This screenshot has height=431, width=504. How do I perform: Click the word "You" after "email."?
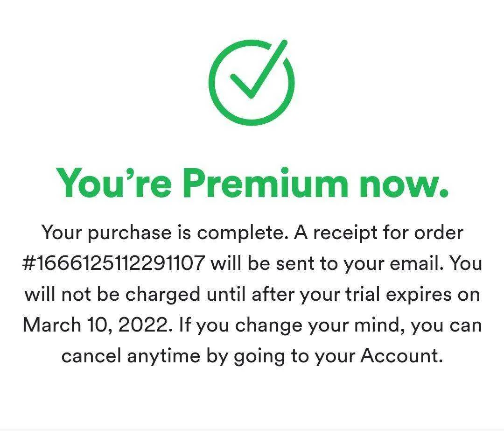click(465, 263)
